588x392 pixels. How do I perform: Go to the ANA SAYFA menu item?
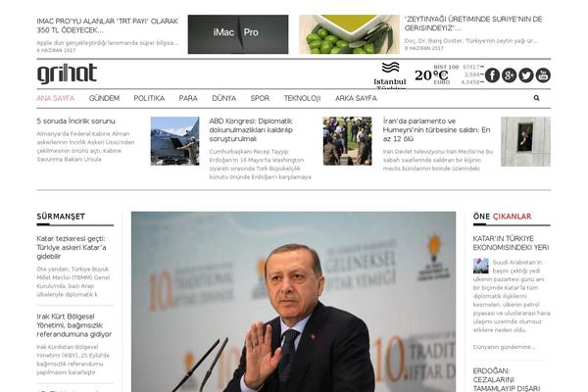pyautogui.click(x=56, y=98)
